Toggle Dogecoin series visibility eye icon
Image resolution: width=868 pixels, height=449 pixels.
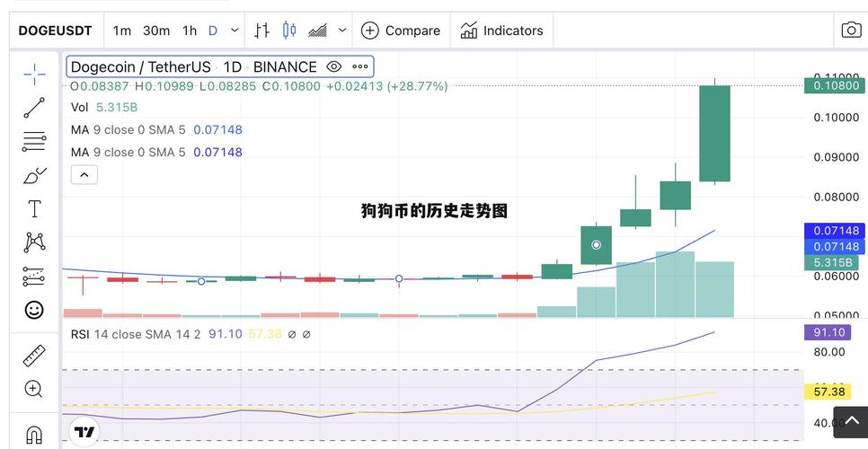point(333,67)
